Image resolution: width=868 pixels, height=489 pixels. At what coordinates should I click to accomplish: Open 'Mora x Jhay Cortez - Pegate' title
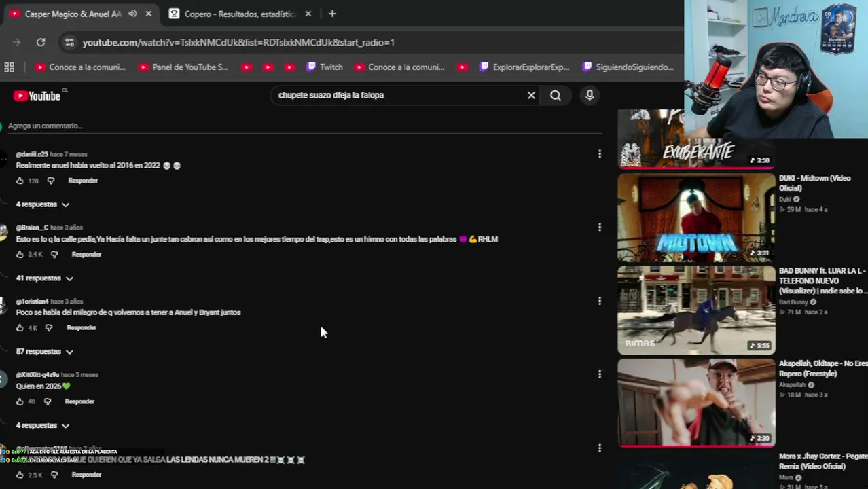(x=823, y=461)
